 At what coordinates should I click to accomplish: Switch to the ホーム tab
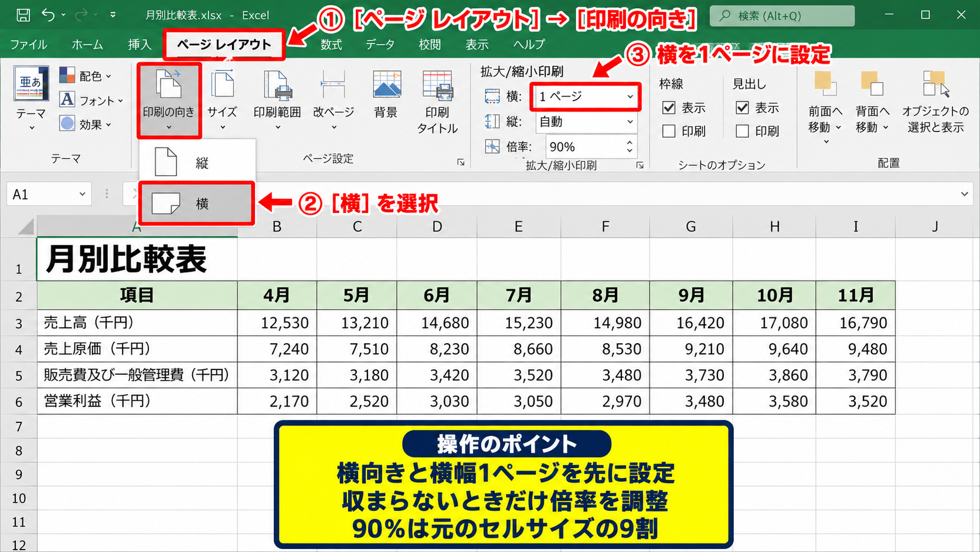pyautogui.click(x=87, y=45)
